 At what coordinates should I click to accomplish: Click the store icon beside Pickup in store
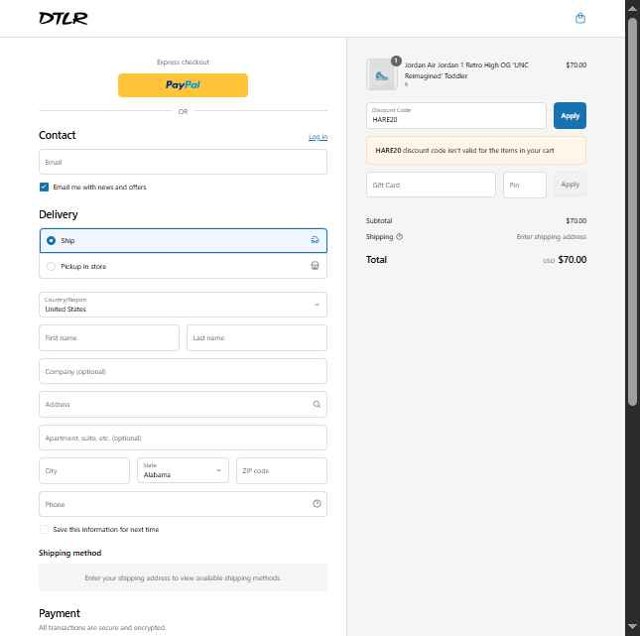[315, 266]
